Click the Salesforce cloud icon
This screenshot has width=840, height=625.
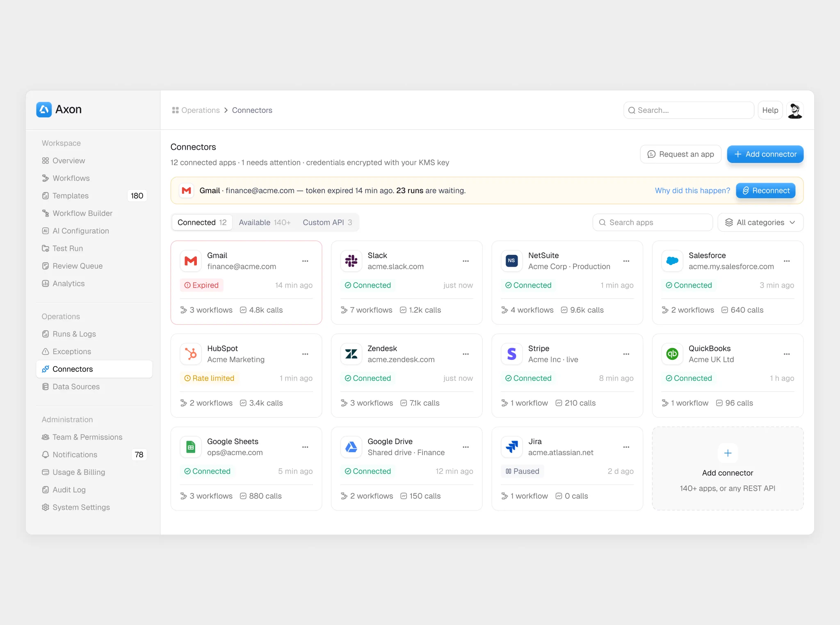[x=672, y=261]
